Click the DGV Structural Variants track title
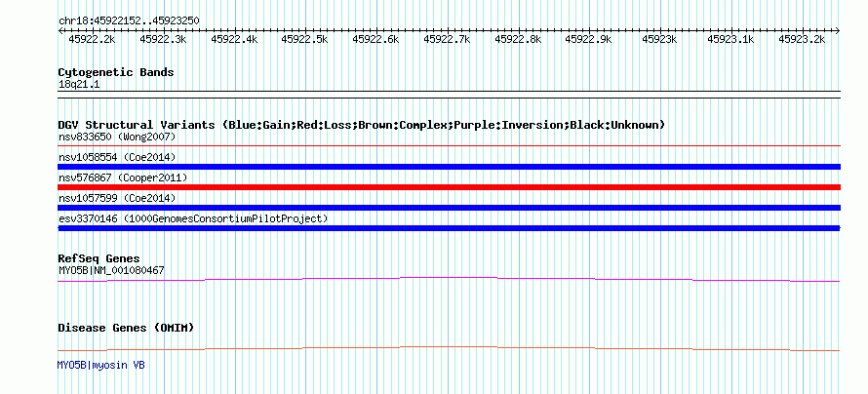 [x=362, y=125]
